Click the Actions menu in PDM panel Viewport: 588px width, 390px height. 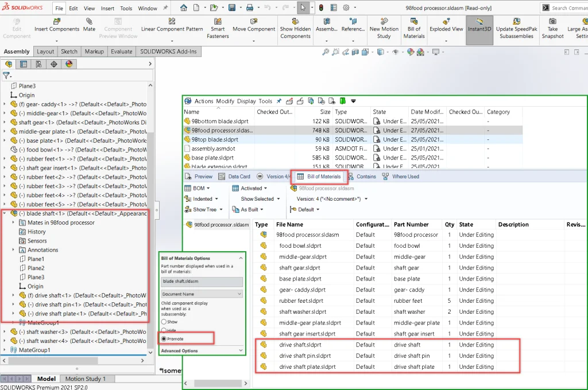tap(204, 102)
